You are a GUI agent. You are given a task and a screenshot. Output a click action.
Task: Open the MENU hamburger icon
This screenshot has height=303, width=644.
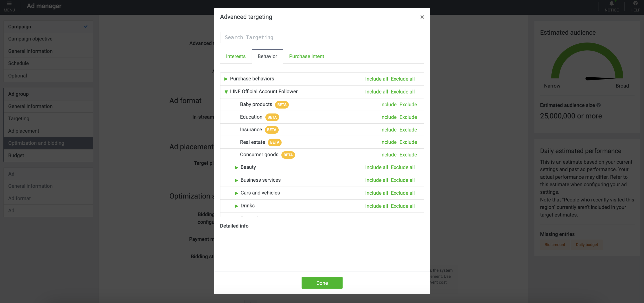coord(9,4)
